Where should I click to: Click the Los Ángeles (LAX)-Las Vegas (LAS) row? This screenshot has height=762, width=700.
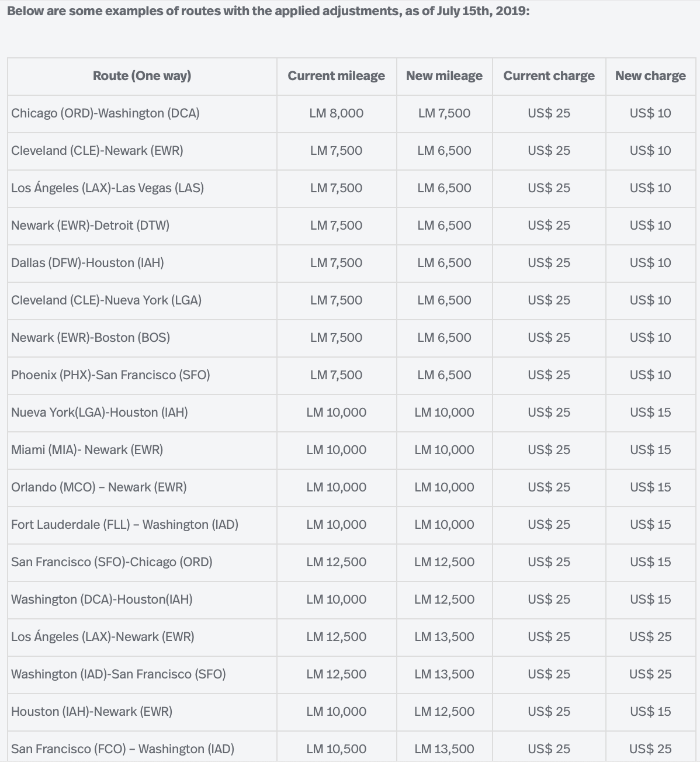pyautogui.click(x=108, y=188)
